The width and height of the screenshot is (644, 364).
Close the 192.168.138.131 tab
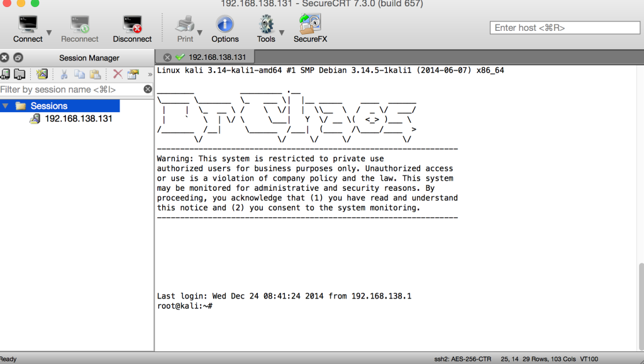(167, 57)
